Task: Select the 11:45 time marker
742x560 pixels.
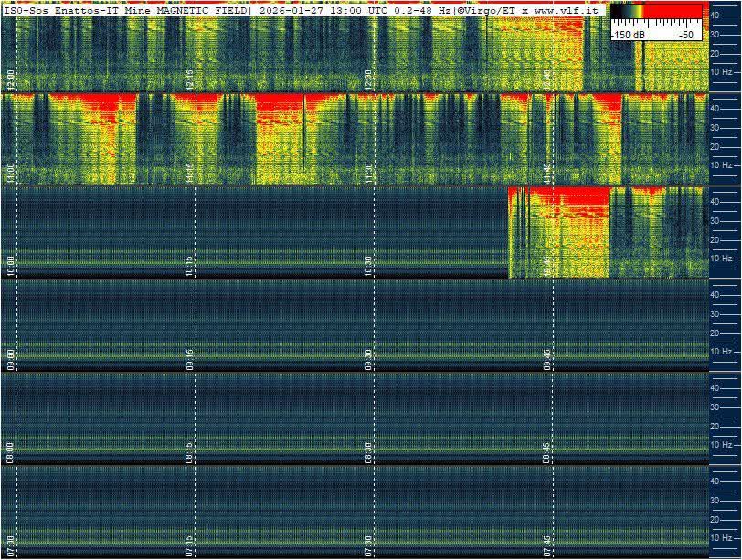Action: 547,172
